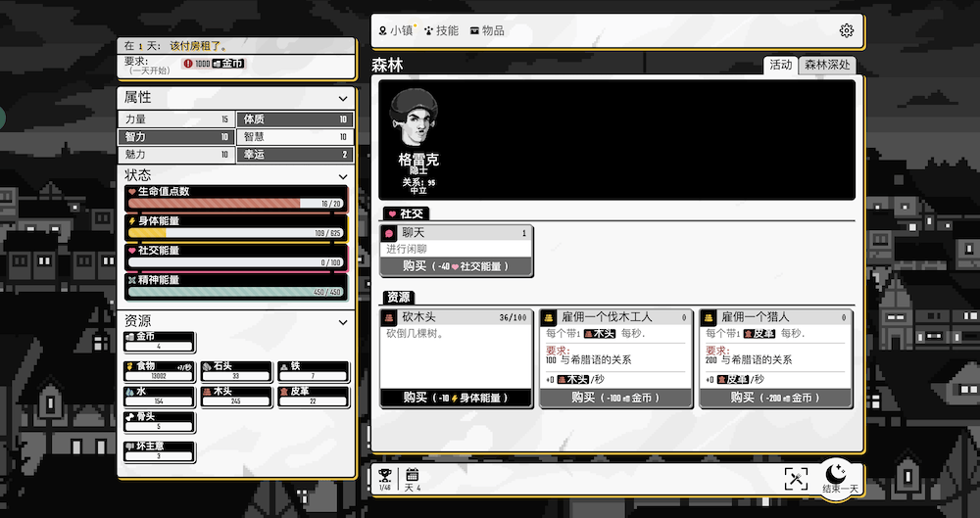Click the 聊天 chat bubble icon
The image size is (980, 518).
click(388, 233)
